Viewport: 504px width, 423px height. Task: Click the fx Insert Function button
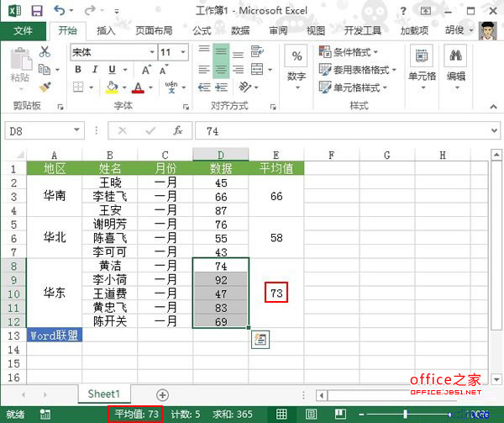pyautogui.click(x=178, y=130)
